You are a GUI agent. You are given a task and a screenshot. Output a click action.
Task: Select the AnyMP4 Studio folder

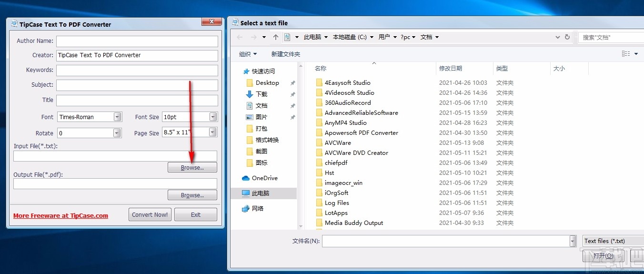click(x=341, y=123)
